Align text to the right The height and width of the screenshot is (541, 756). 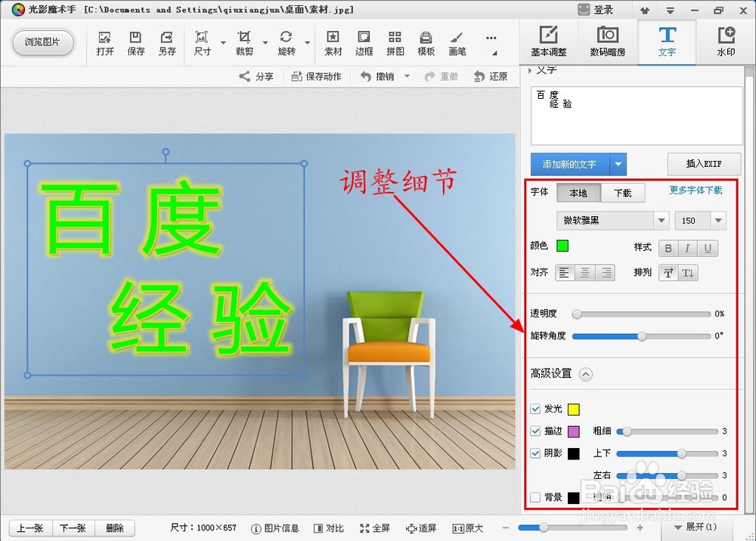point(606,274)
